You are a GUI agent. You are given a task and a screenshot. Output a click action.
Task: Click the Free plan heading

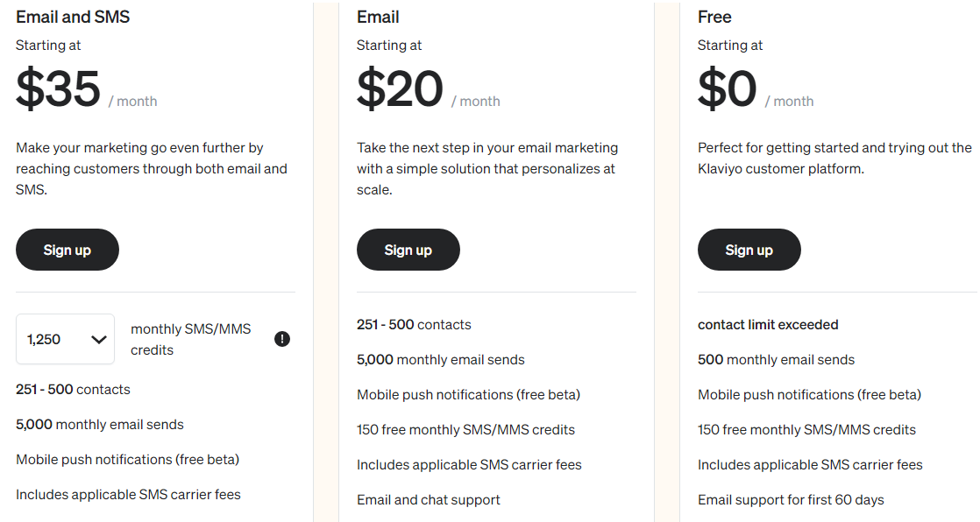pos(714,17)
